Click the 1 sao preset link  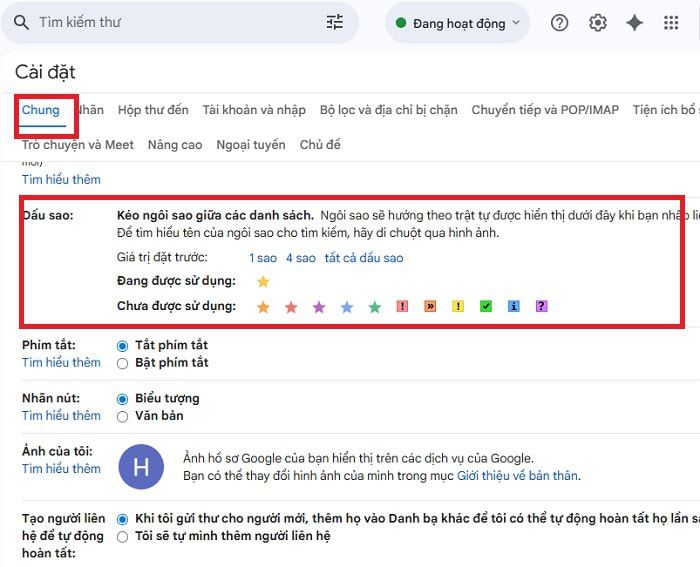pyautogui.click(x=262, y=258)
